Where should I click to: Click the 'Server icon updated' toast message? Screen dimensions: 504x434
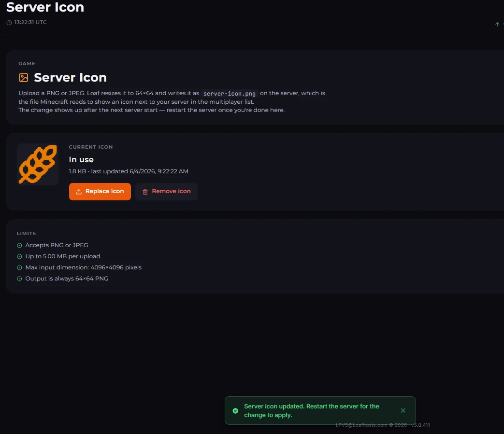pyautogui.click(x=312, y=410)
